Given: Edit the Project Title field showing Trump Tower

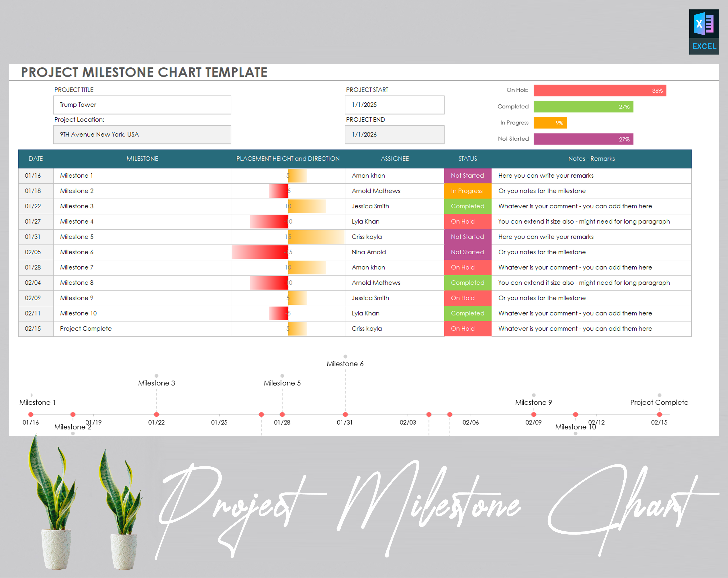Looking at the screenshot, I should (x=142, y=105).
